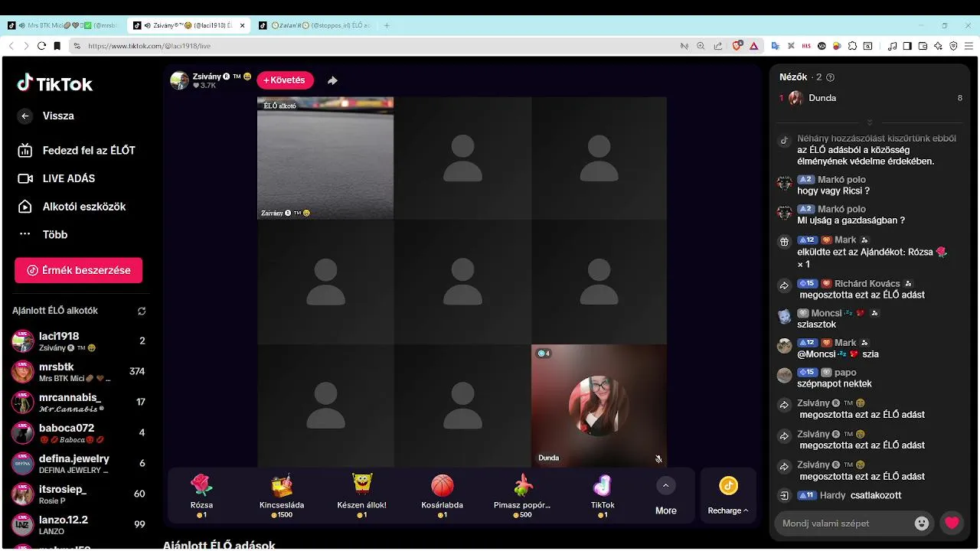The width and height of the screenshot is (980, 551).
Task: Go back with the Vissza arrow
Action: click(25, 116)
